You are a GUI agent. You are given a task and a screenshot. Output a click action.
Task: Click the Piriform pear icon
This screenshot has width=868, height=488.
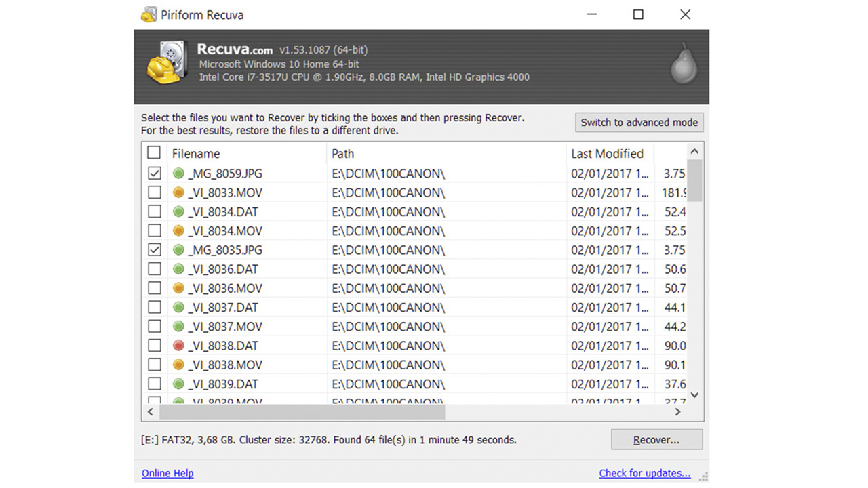pos(684,66)
